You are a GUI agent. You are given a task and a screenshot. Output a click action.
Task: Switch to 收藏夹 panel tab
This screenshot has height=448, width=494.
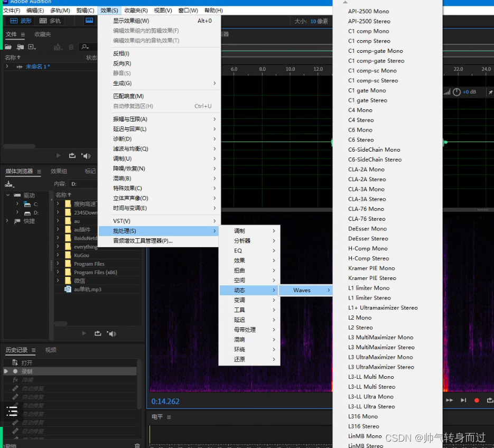(x=43, y=34)
